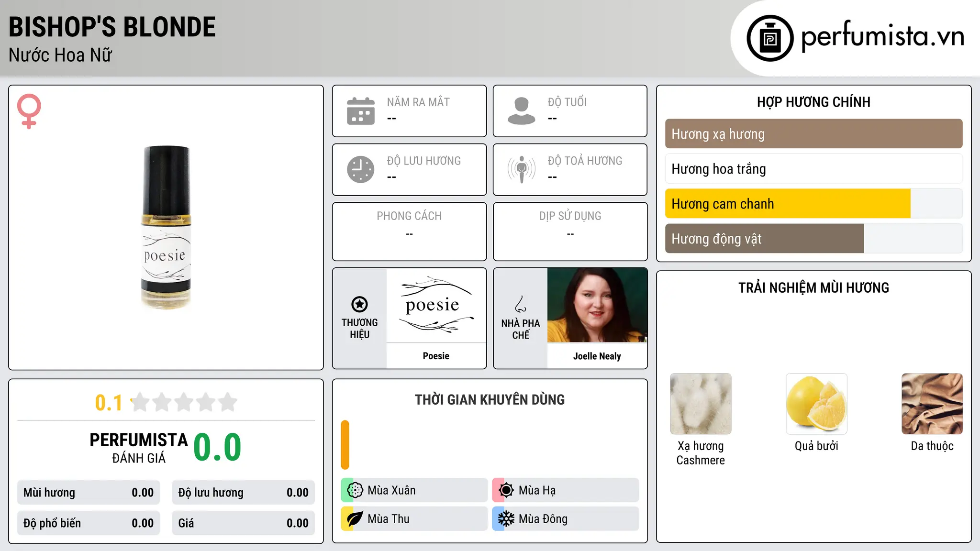Image resolution: width=980 pixels, height=551 pixels.
Task: Click the ĐỘ LƯU HƯƠNG label
Action: point(424,161)
